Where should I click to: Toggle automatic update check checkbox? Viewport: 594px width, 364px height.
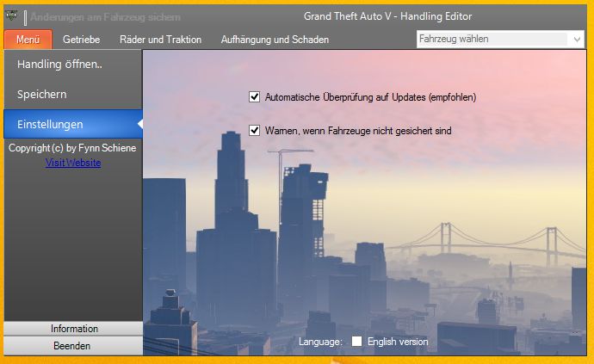pos(255,97)
